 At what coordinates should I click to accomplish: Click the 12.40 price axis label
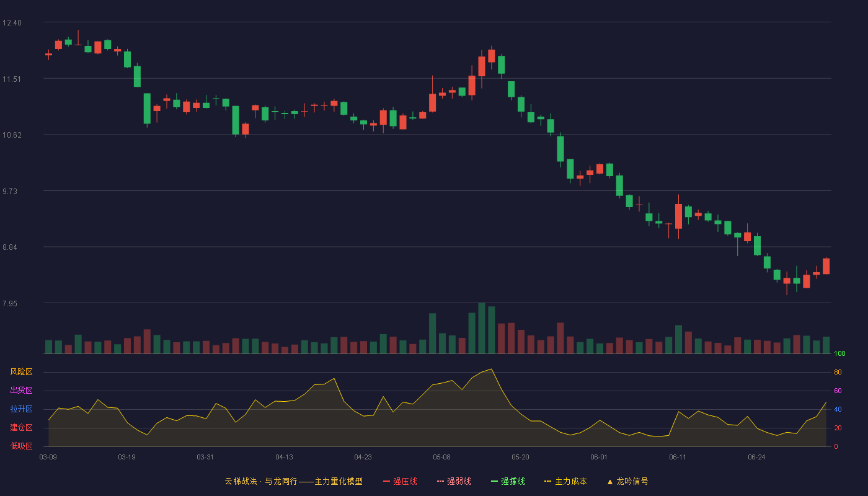12,23
